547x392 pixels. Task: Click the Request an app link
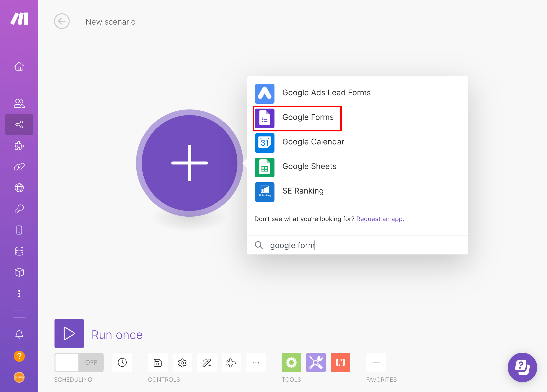point(380,219)
